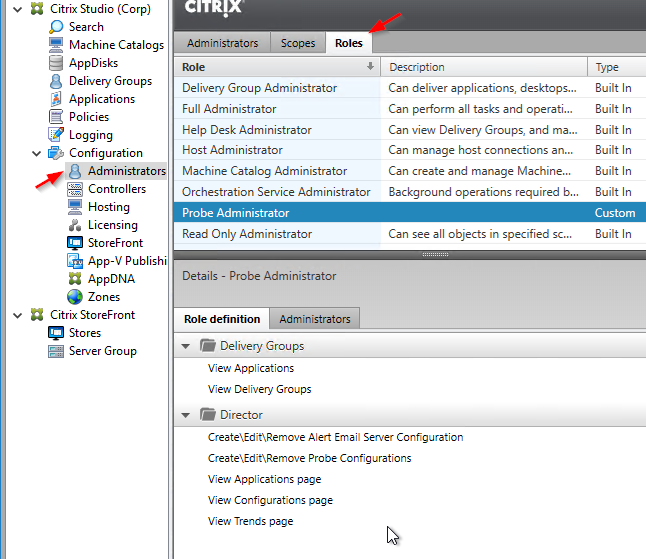The image size is (646, 559).
Task: Click the Zones globe icon
Action: [x=75, y=297]
